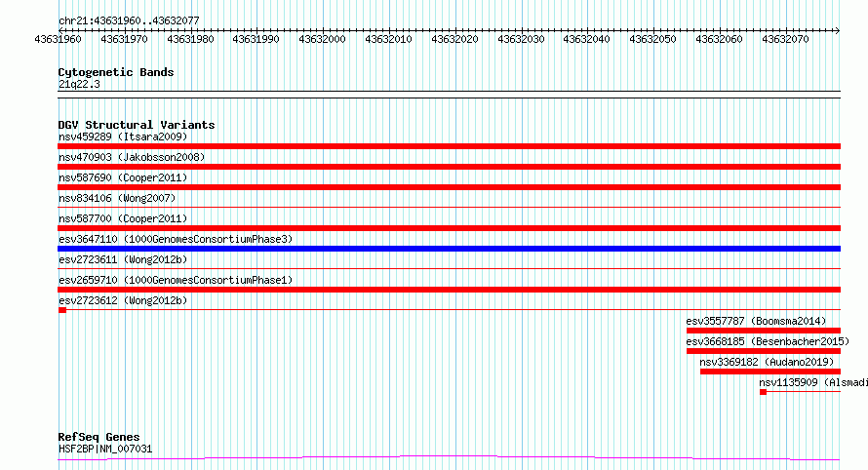
Task: Open the nsv587700 (Cooper2011) variant
Action: (123, 218)
